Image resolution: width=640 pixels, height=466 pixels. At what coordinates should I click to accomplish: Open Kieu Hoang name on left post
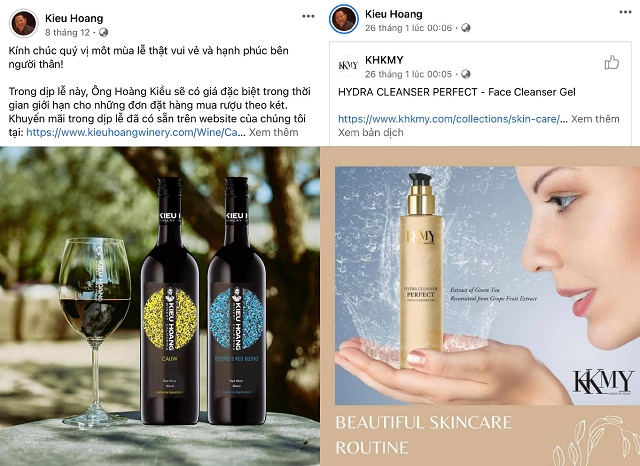tap(74, 18)
